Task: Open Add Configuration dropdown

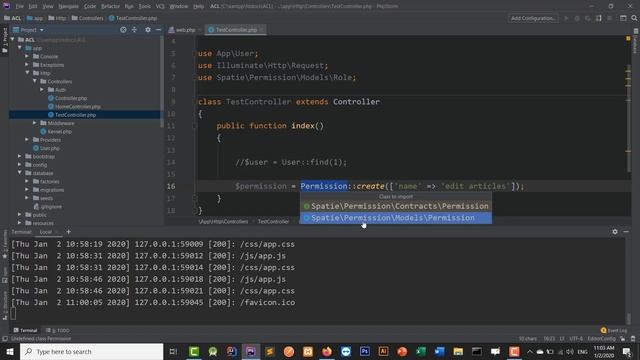Action: tap(533, 18)
